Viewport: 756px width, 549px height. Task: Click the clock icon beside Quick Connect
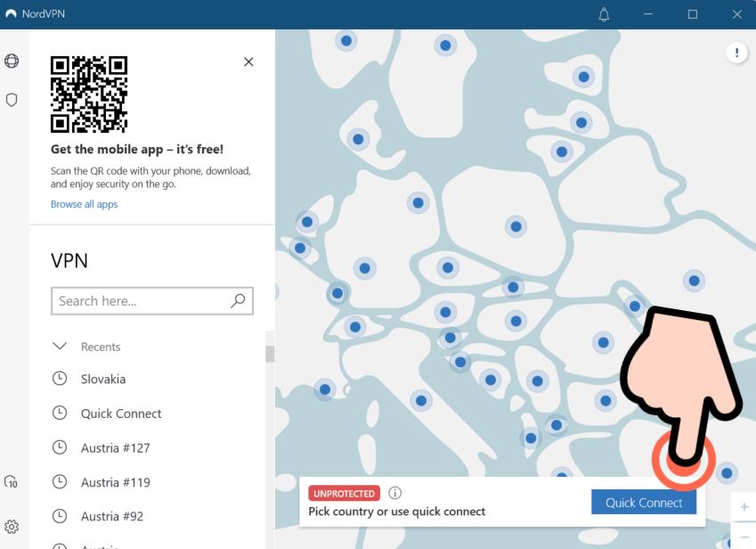(x=60, y=413)
